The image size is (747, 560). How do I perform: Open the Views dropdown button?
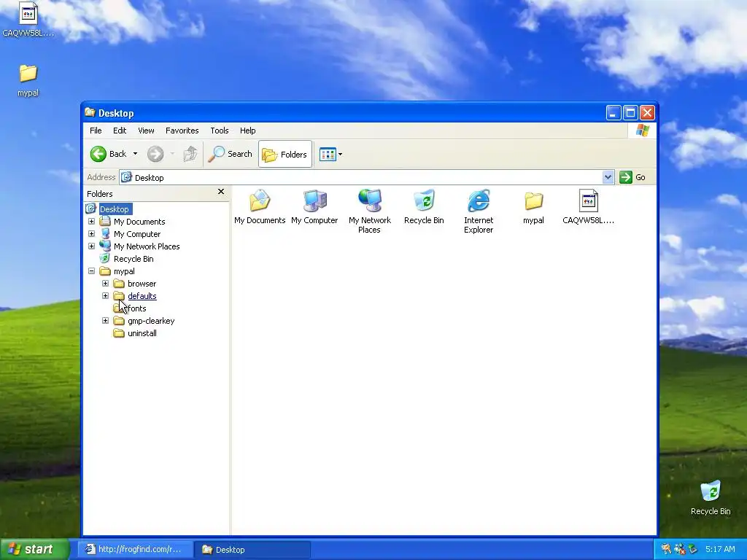click(x=330, y=155)
